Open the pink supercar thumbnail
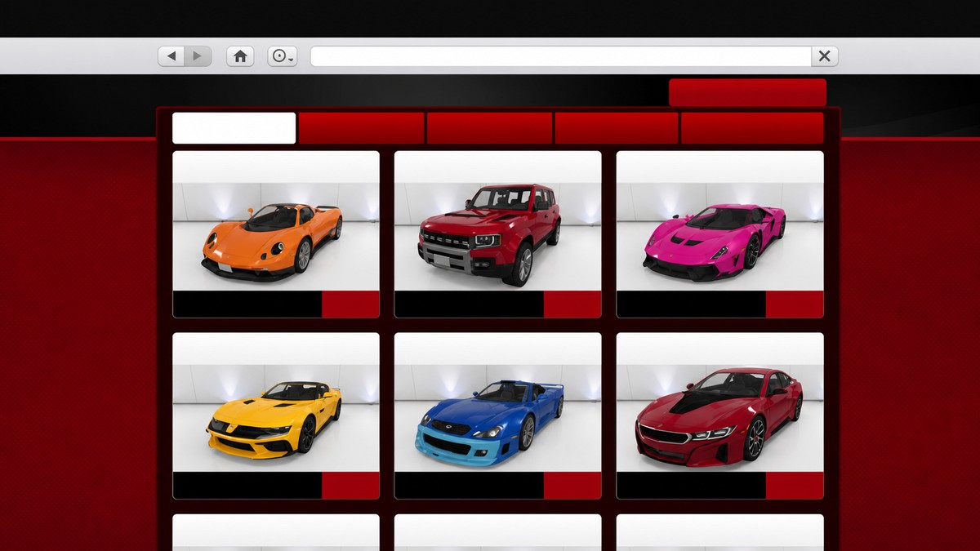Image resolution: width=980 pixels, height=551 pixels. 719,237
